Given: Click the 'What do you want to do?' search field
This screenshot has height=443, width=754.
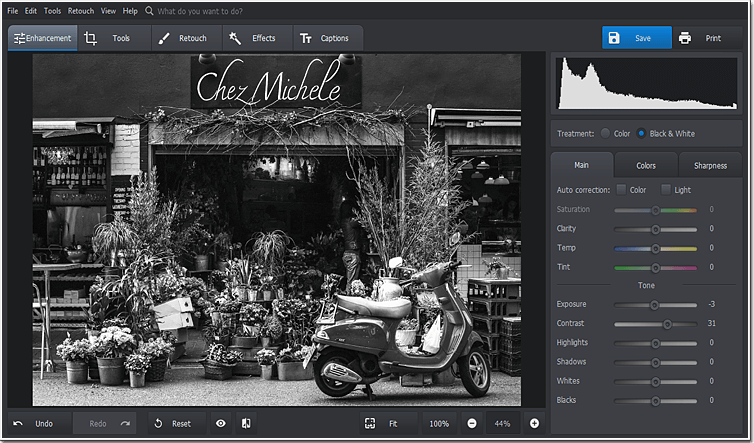Looking at the screenshot, I should click(x=200, y=11).
